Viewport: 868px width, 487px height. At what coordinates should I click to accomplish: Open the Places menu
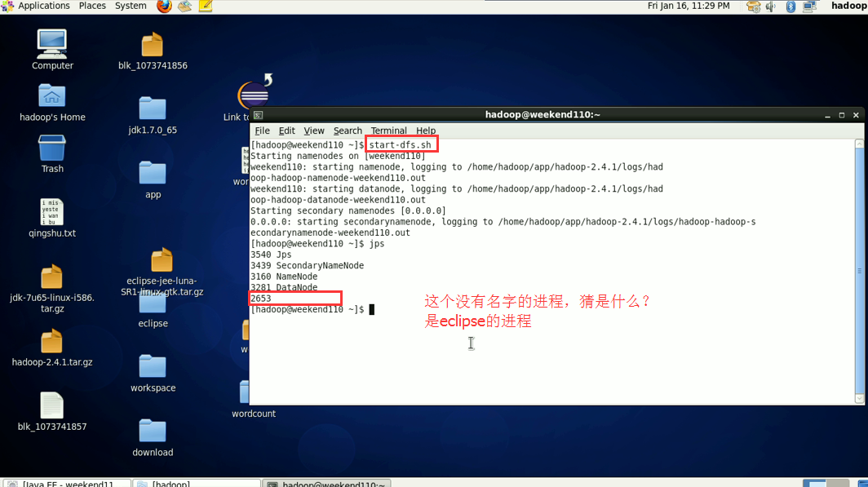[92, 6]
